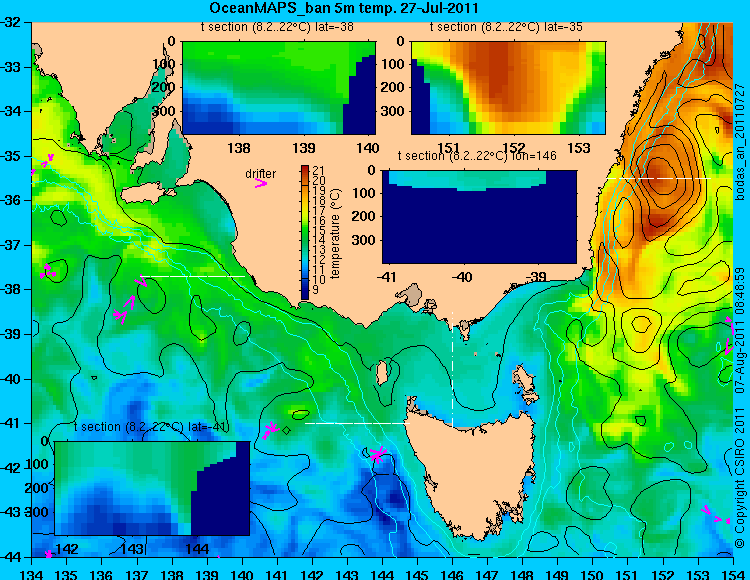
Task: Select the 't section (8.2..22°C) lat=-38' heading
Action: (277, 27)
